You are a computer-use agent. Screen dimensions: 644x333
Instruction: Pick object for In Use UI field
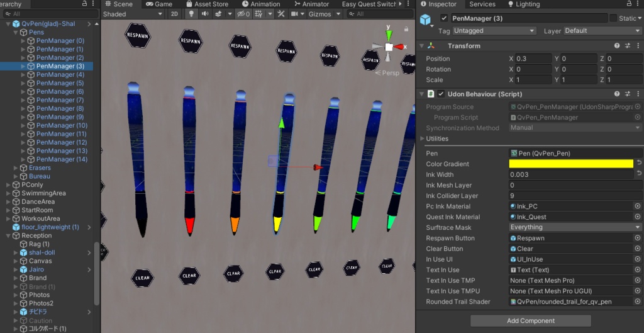(638, 259)
